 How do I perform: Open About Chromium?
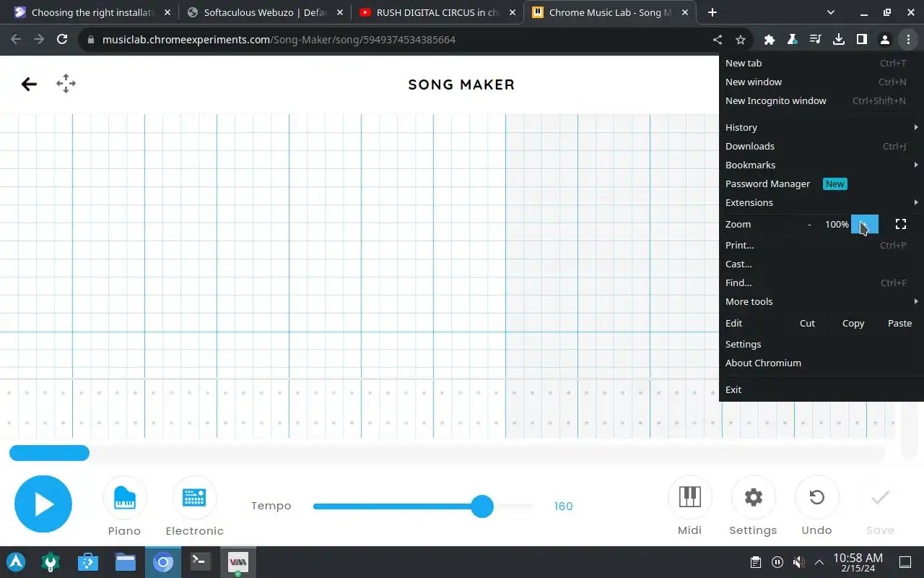pyautogui.click(x=821, y=363)
